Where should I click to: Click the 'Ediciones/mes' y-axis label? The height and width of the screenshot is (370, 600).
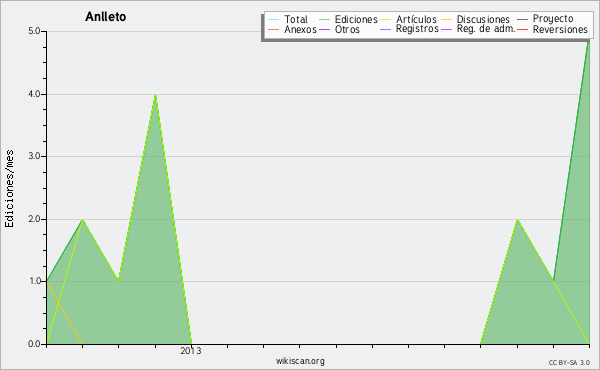(9, 189)
